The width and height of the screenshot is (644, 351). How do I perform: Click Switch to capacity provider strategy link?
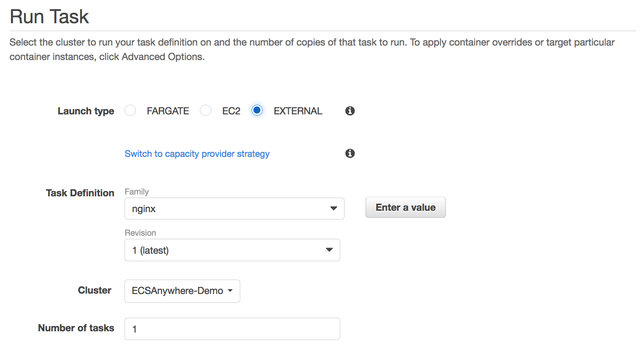197,154
